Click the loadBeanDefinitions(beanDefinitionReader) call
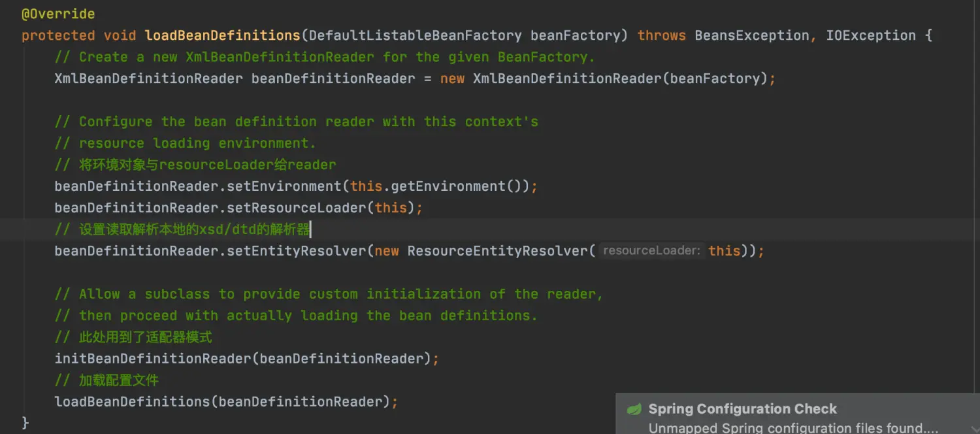 point(222,402)
